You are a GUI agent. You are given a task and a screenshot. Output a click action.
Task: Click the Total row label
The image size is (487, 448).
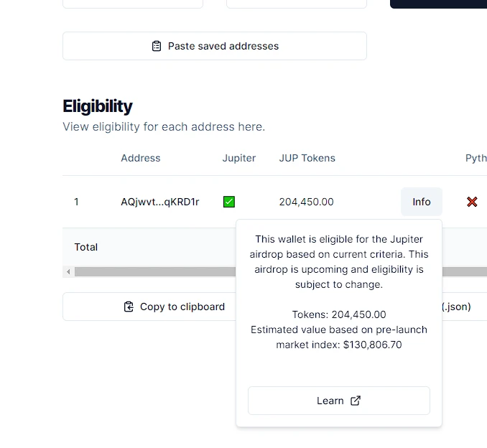pos(86,247)
